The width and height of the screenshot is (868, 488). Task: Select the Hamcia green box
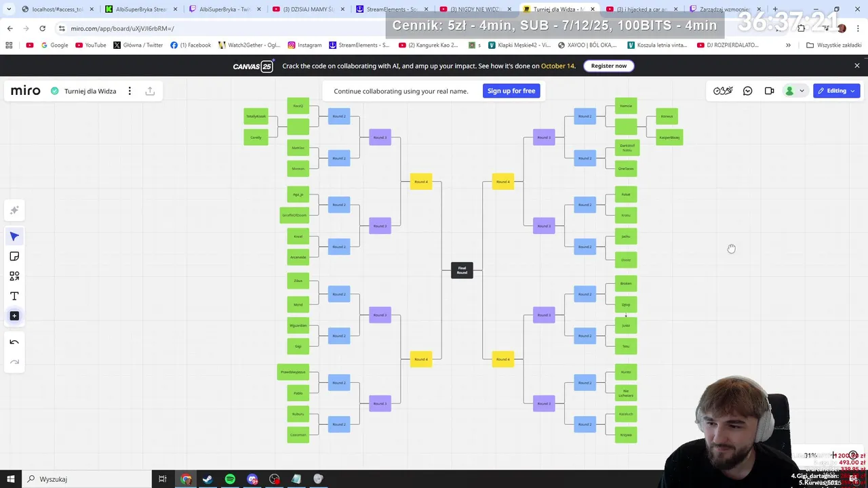626,106
